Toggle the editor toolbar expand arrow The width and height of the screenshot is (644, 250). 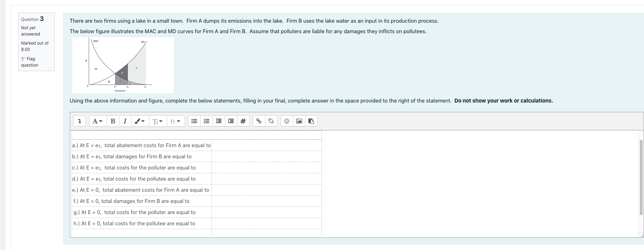pos(80,121)
